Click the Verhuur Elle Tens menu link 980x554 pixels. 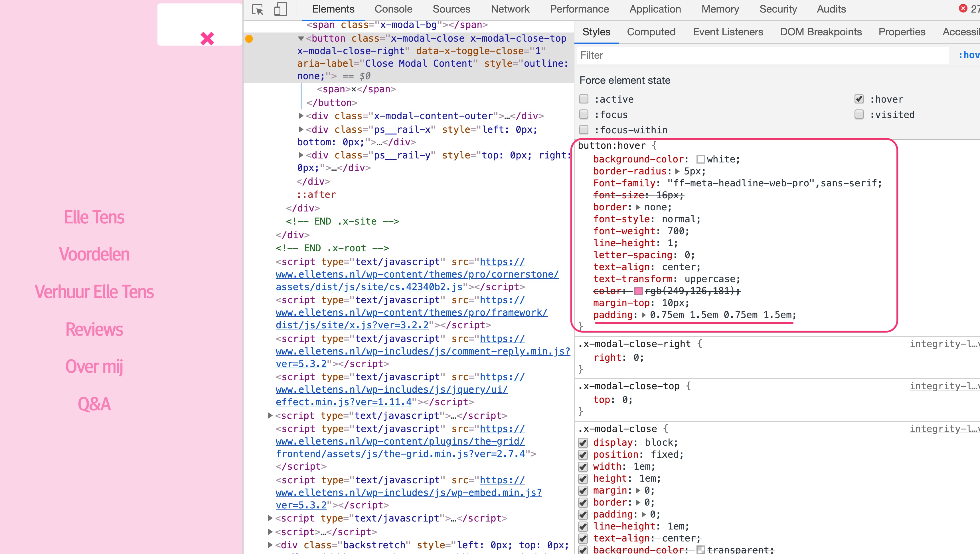click(94, 292)
